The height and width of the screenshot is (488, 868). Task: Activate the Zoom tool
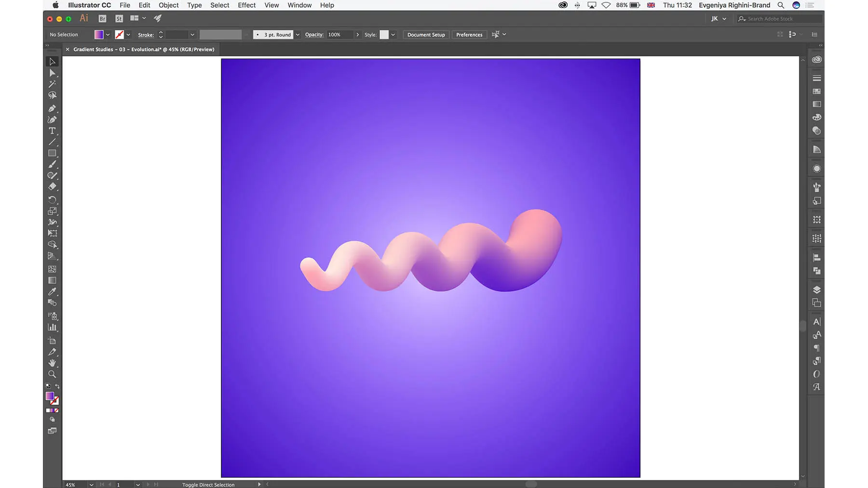tap(52, 374)
